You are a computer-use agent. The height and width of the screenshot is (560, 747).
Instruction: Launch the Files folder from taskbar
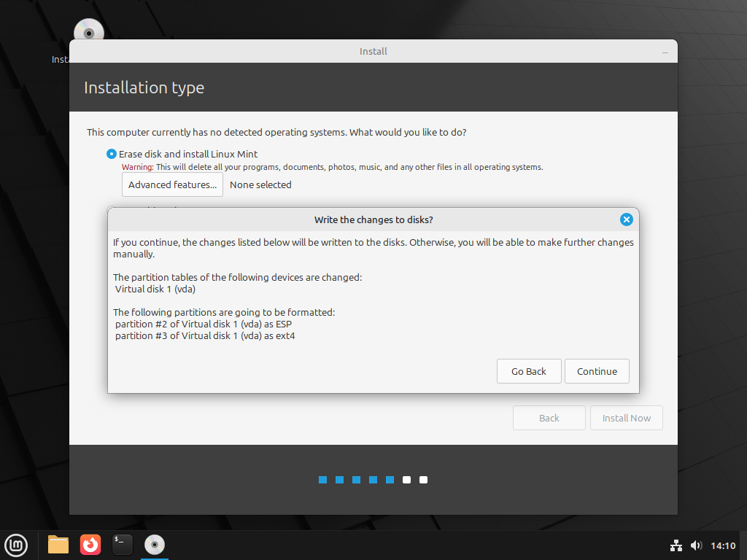coord(58,545)
